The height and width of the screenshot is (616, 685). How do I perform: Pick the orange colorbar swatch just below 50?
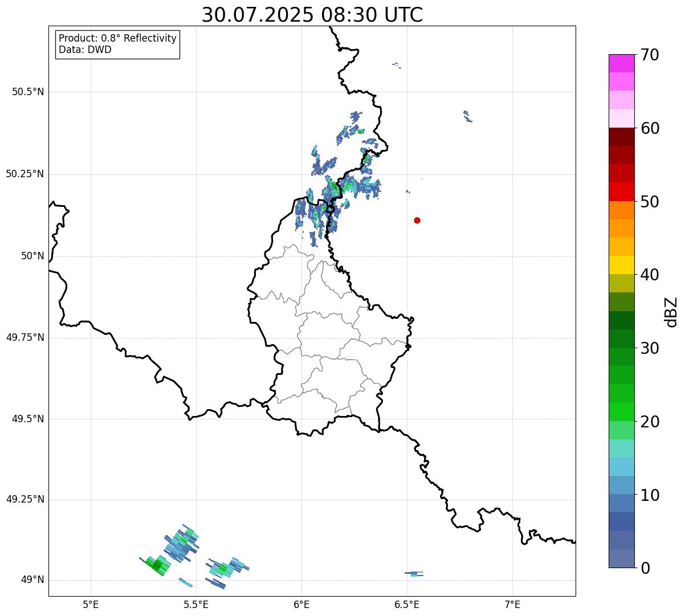[x=622, y=210]
